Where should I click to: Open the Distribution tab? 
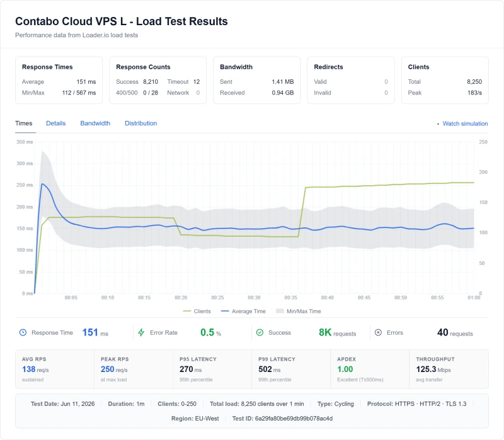[x=140, y=123]
